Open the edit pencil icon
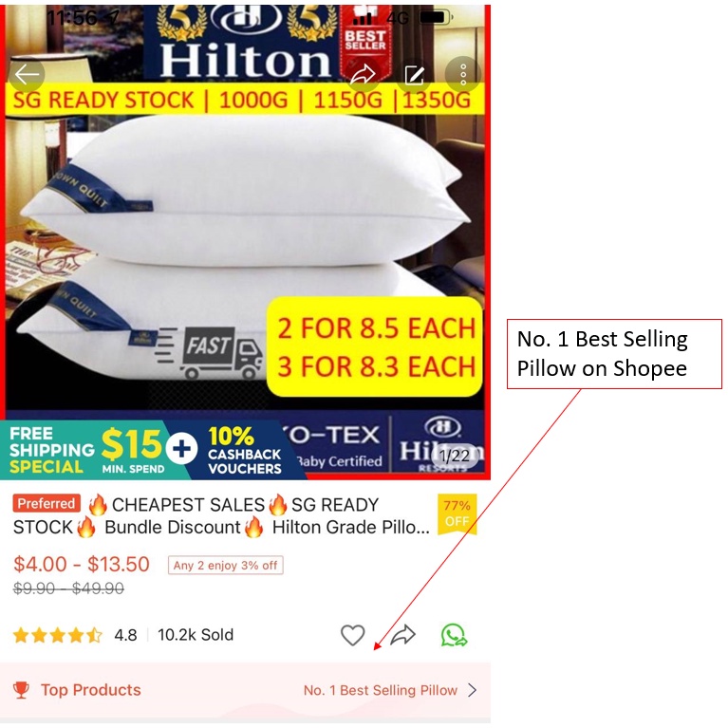Viewport: 728px width, 728px height. (414, 75)
